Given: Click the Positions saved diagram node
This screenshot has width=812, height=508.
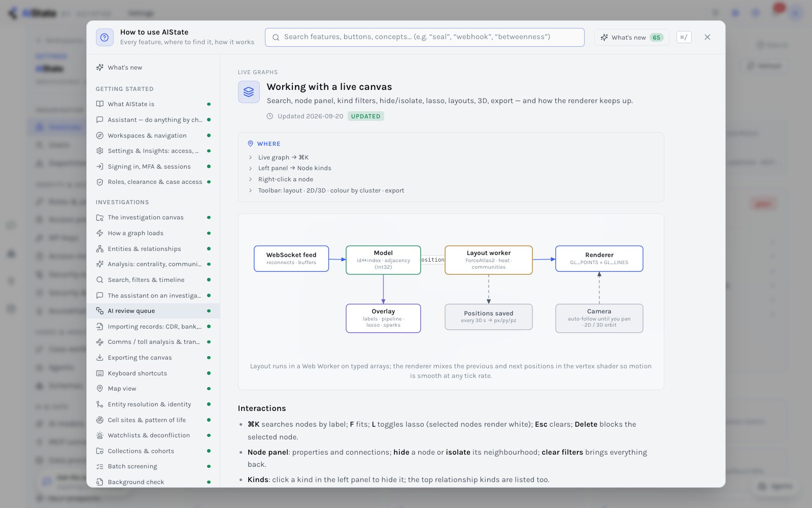Looking at the screenshot, I should [489, 317].
